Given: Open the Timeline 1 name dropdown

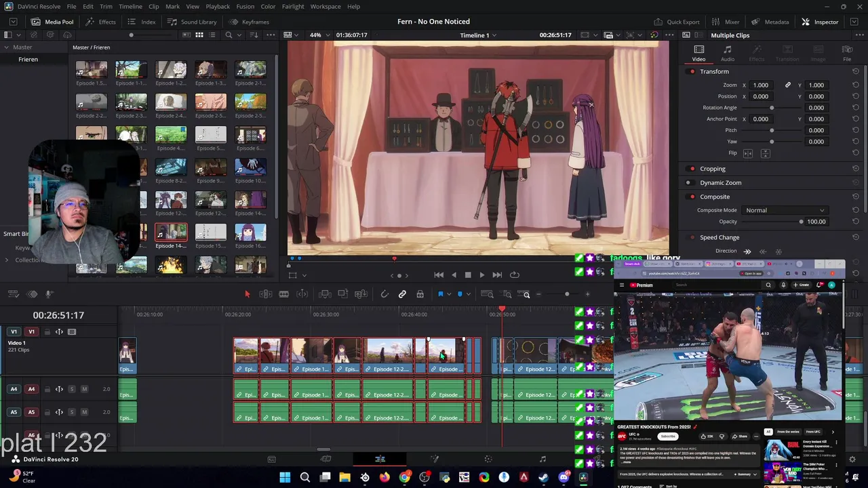Looking at the screenshot, I should 478,35.
